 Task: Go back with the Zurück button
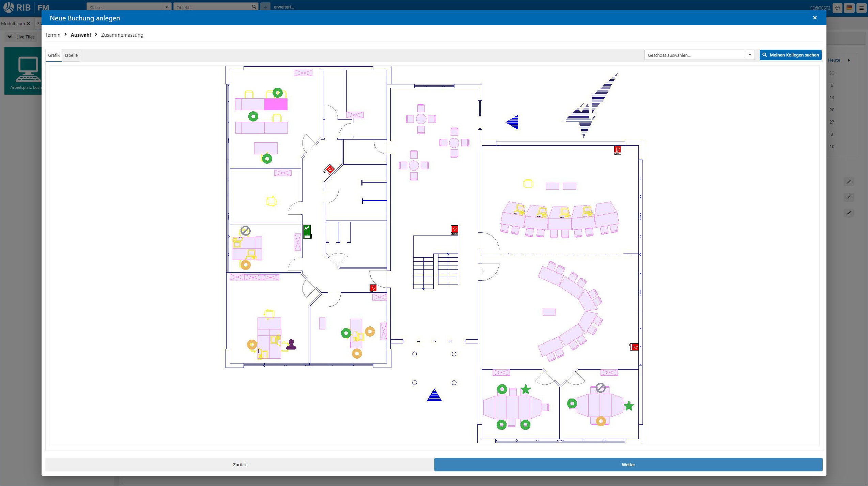(x=239, y=465)
